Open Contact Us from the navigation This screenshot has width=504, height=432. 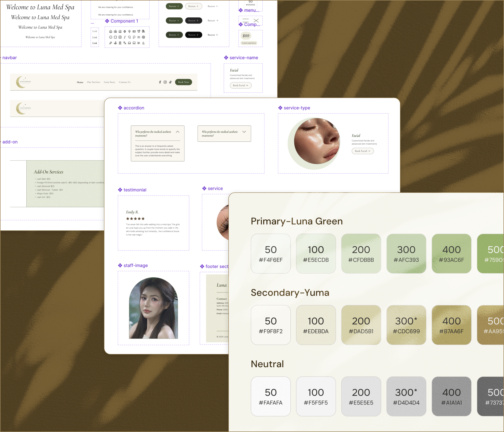125,82
